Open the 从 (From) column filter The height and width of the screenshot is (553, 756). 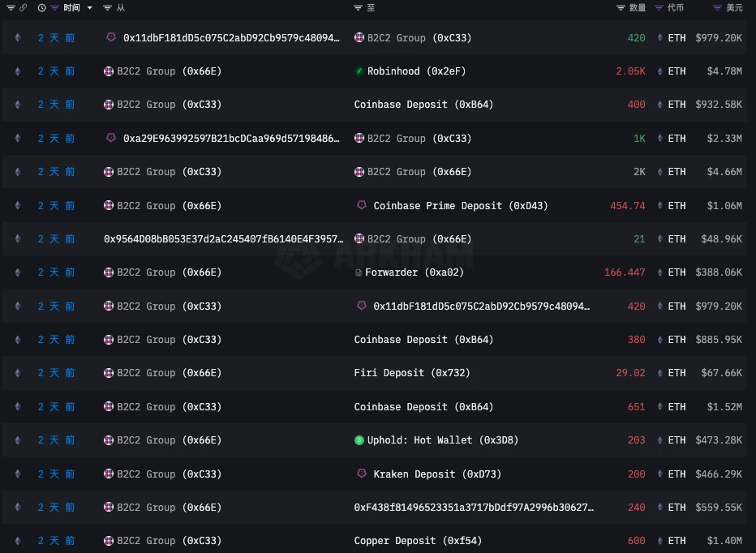[x=108, y=7]
